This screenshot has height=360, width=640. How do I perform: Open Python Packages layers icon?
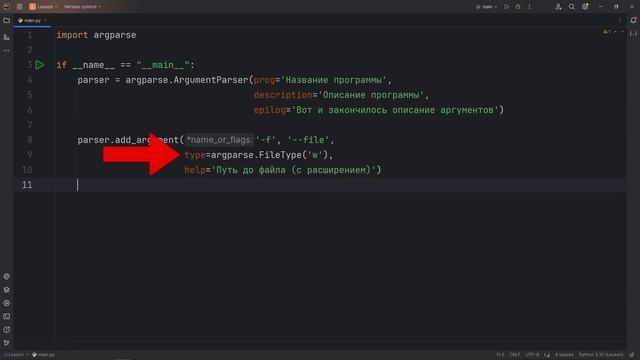(x=7, y=290)
